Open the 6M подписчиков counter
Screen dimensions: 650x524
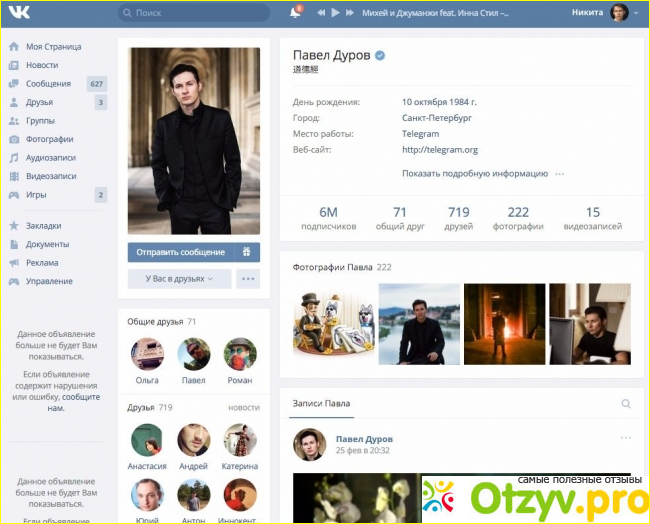click(x=328, y=218)
